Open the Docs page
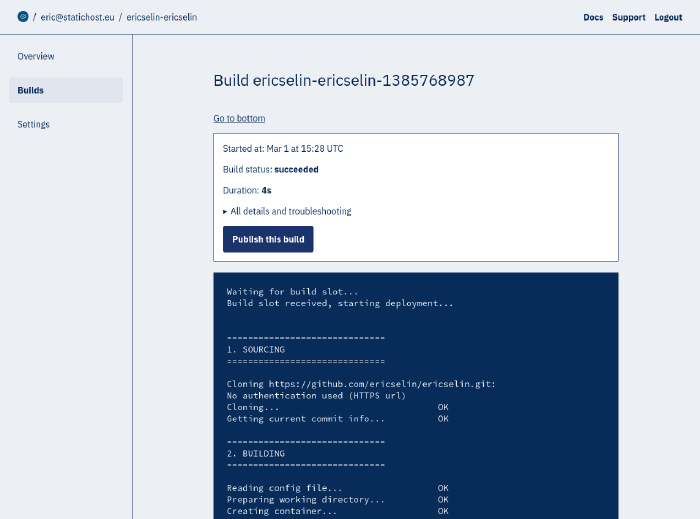Screen dimensions: 700x519 (x=593, y=17)
